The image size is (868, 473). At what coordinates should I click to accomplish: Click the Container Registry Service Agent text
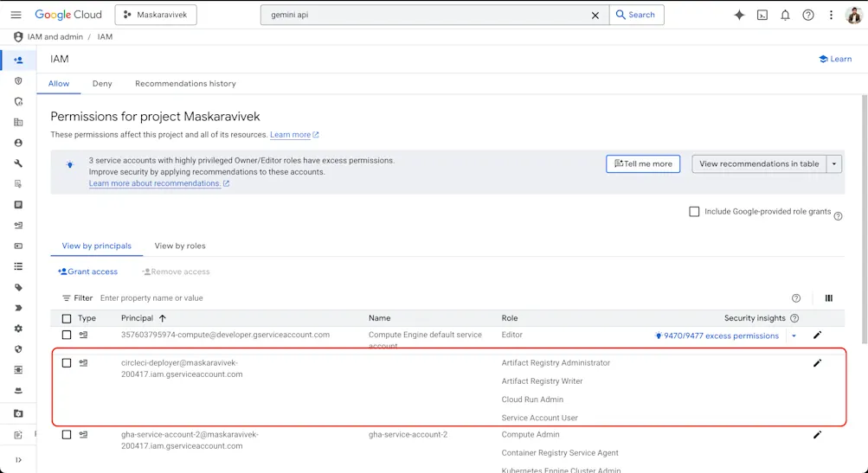click(x=560, y=453)
